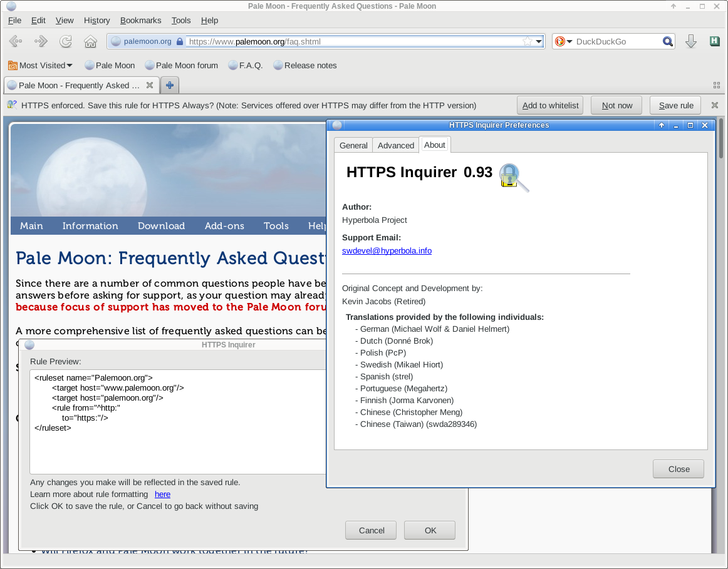Click the HTTPS Inquirer notification bar icon

click(x=12, y=105)
